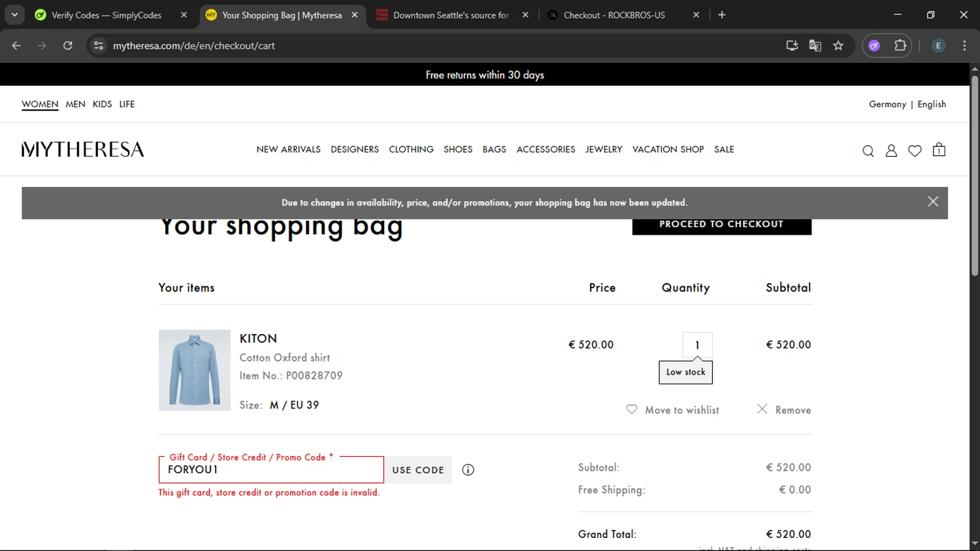Click the Item No.: P00828709 text
Viewport: 980px width, 551px height.
click(x=291, y=376)
